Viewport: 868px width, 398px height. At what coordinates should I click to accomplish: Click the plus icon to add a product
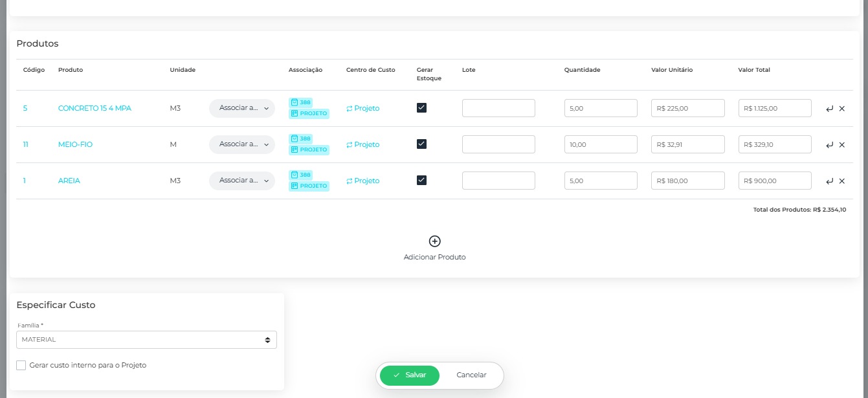click(x=435, y=241)
